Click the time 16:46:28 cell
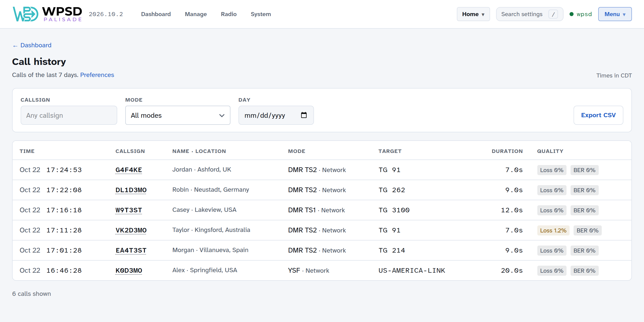This screenshot has width=644, height=322. click(x=64, y=270)
